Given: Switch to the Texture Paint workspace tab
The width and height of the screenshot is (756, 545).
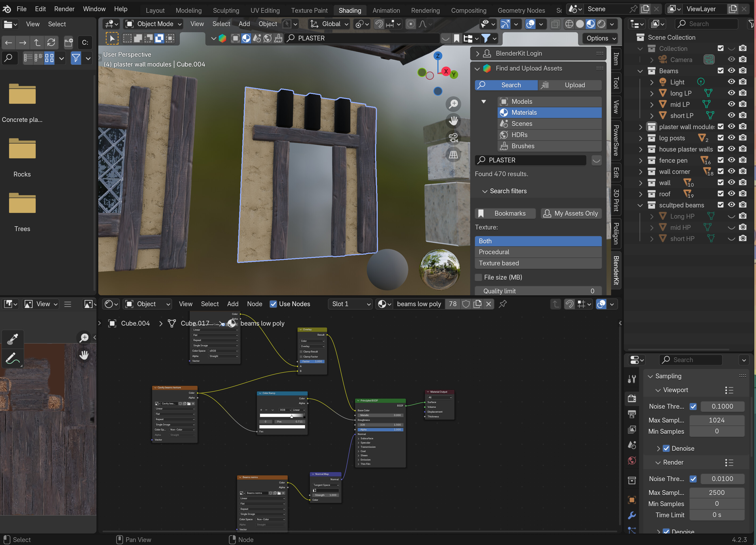Looking at the screenshot, I should pos(309,10).
